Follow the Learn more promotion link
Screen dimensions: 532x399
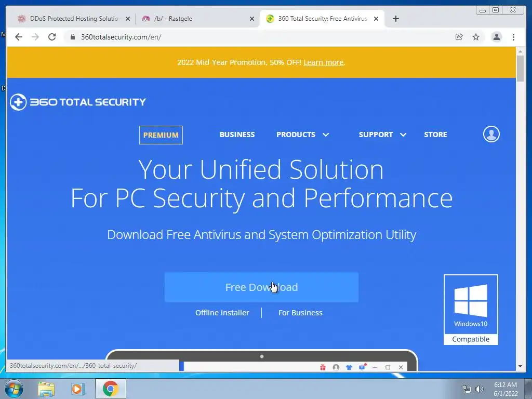[x=323, y=62]
